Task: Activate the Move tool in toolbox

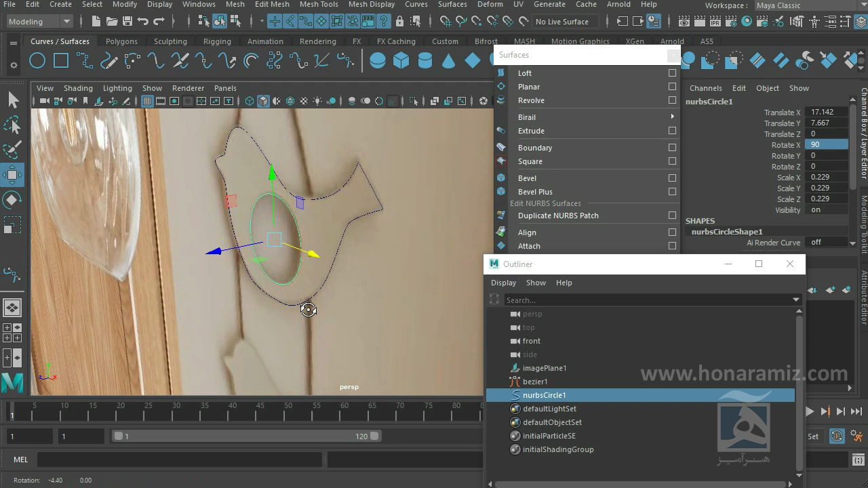Action: tap(12, 175)
